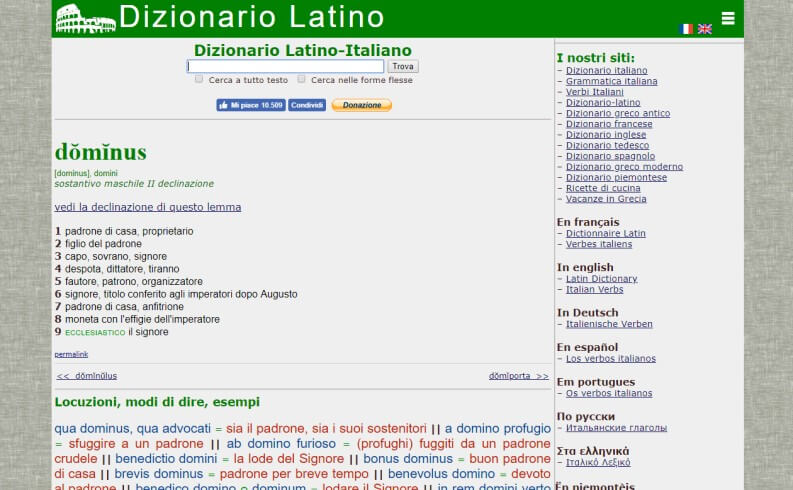Select definition 'despota, dittatore, tiranno'
The width and height of the screenshot is (793, 490).
tap(122, 269)
